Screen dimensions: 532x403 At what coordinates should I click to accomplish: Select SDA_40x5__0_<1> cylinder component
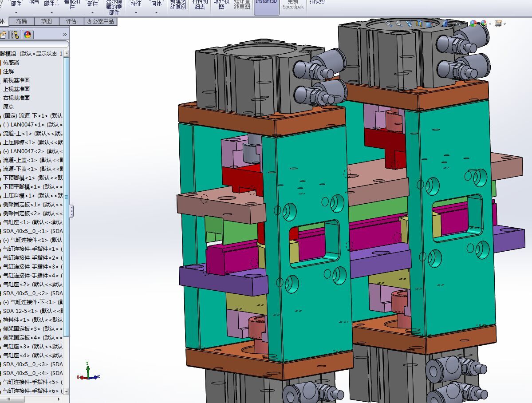[x=32, y=231]
